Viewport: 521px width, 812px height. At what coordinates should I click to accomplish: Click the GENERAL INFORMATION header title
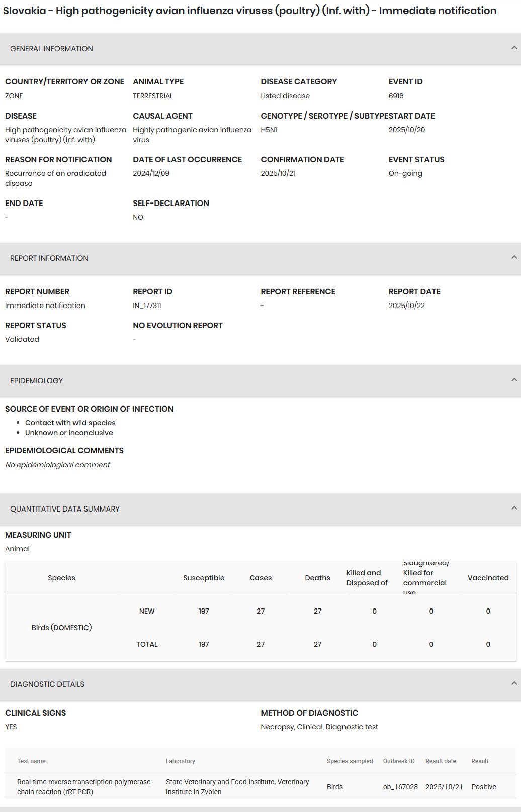pyautogui.click(x=51, y=49)
